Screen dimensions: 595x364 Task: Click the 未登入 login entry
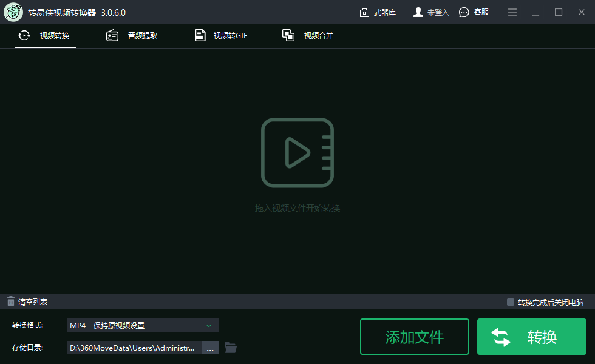click(431, 13)
